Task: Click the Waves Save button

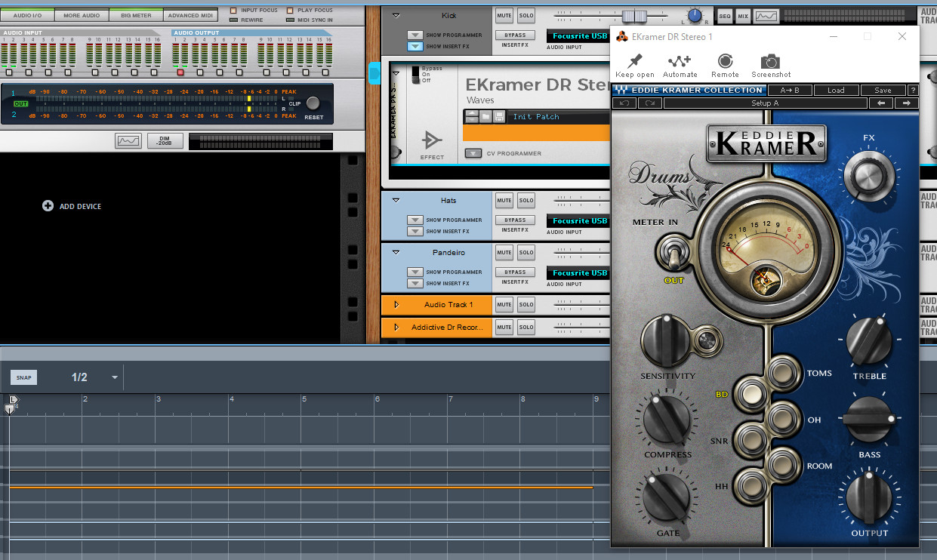Action: point(883,90)
